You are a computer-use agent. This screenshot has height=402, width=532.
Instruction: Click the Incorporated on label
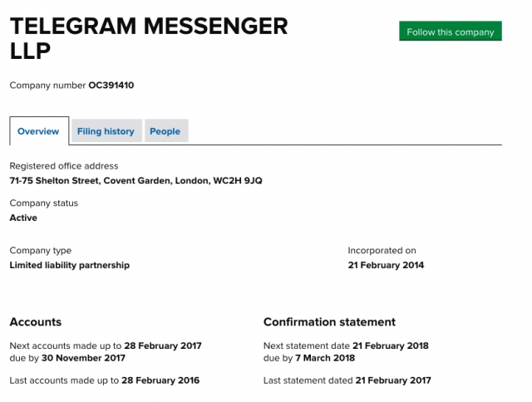point(382,251)
